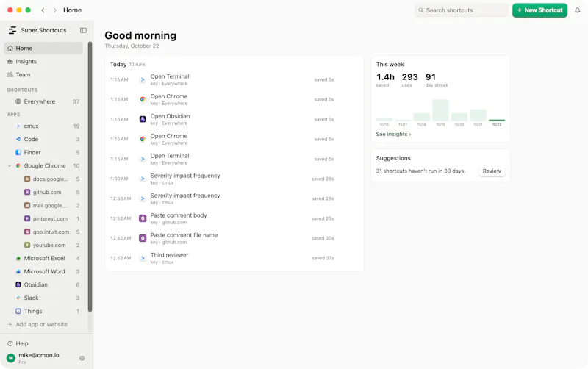
Task: Click the docs.google favicon icon
Action: (27, 179)
